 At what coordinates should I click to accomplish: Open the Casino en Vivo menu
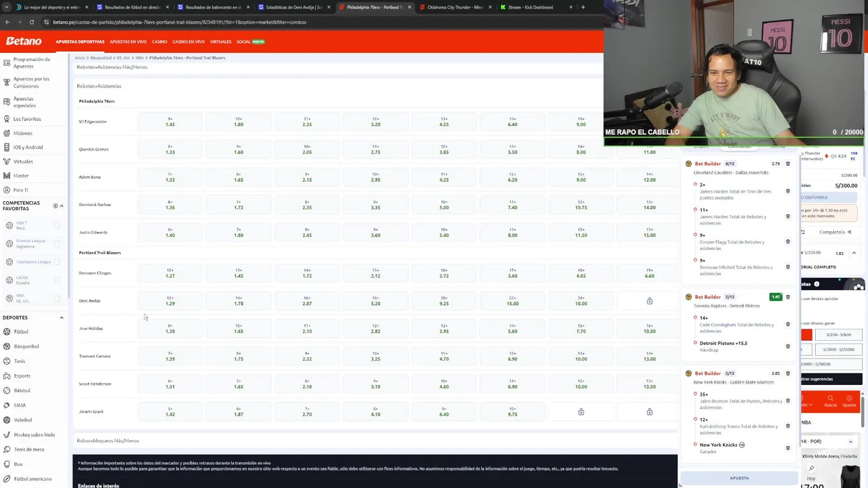point(189,41)
